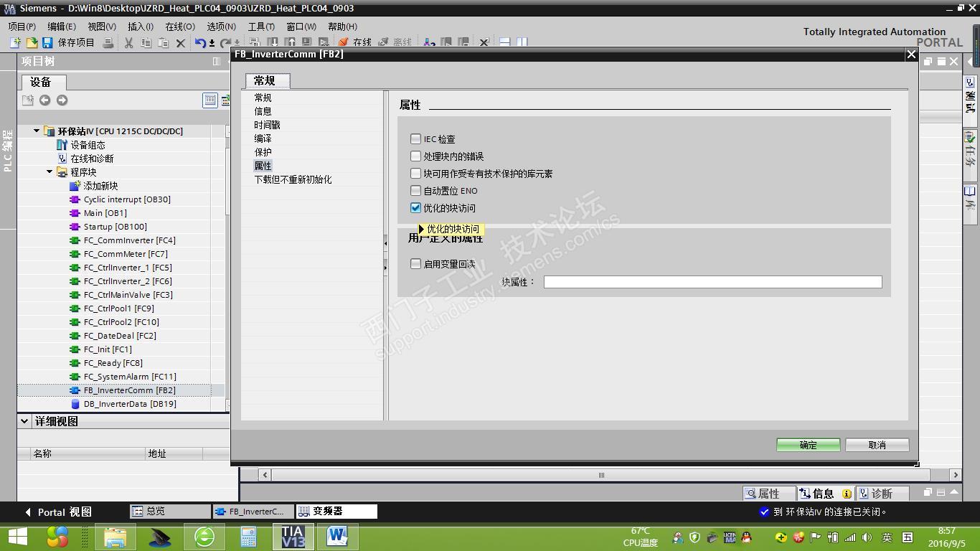Select Startup [OB100] block
The height and width of the screenshot is (551, 980).
(x=115, y=227)
